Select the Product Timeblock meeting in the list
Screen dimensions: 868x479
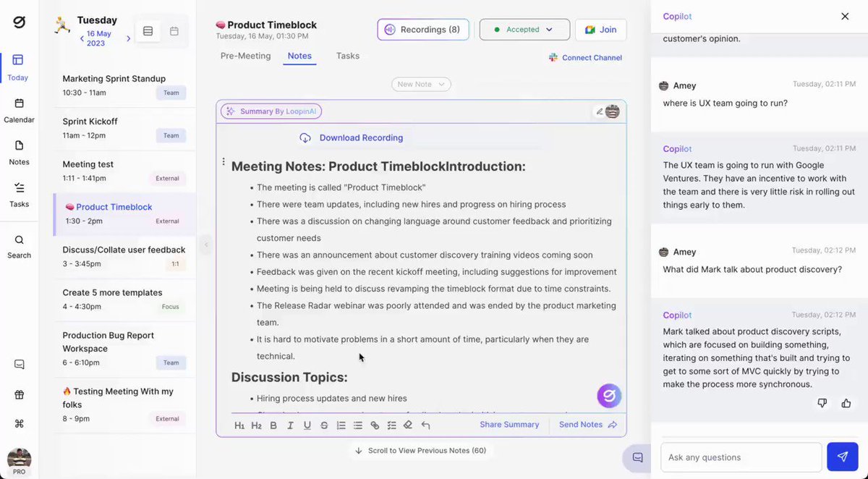coord(124,214)
